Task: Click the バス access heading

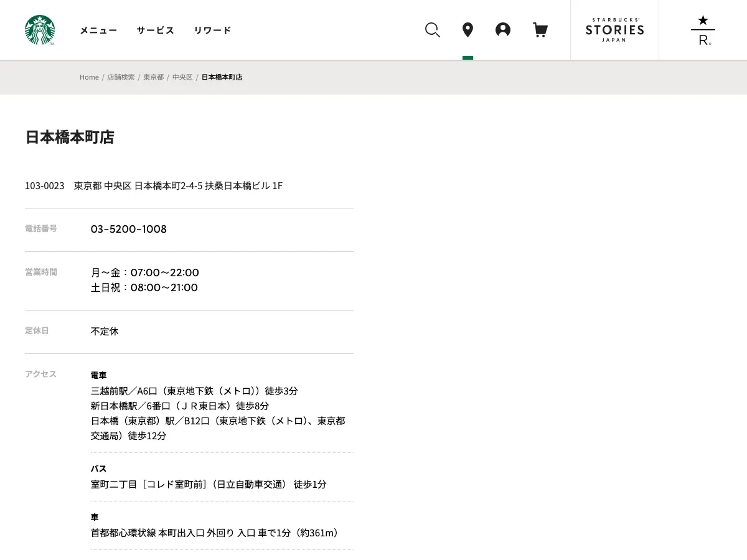Action: coord(99,469)
